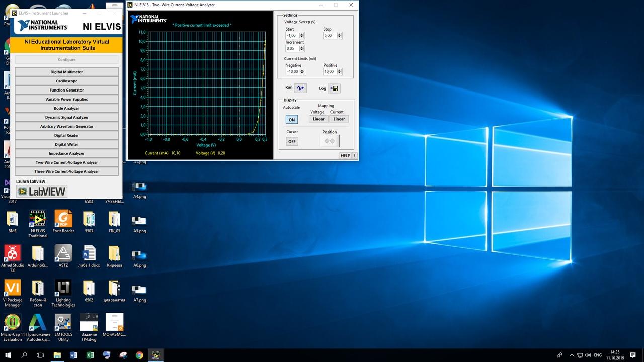Open Atmel Studio 7.0 shortcut

(x=13, y=258)
